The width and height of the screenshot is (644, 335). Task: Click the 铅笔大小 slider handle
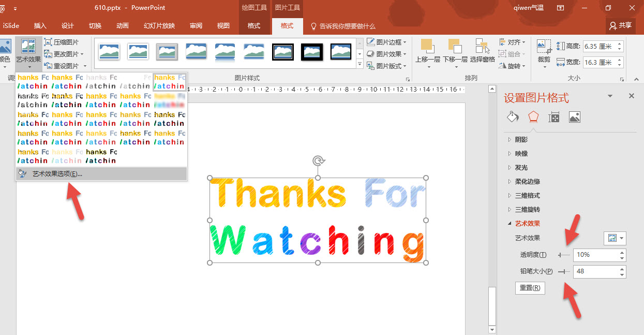coord(565,271)
